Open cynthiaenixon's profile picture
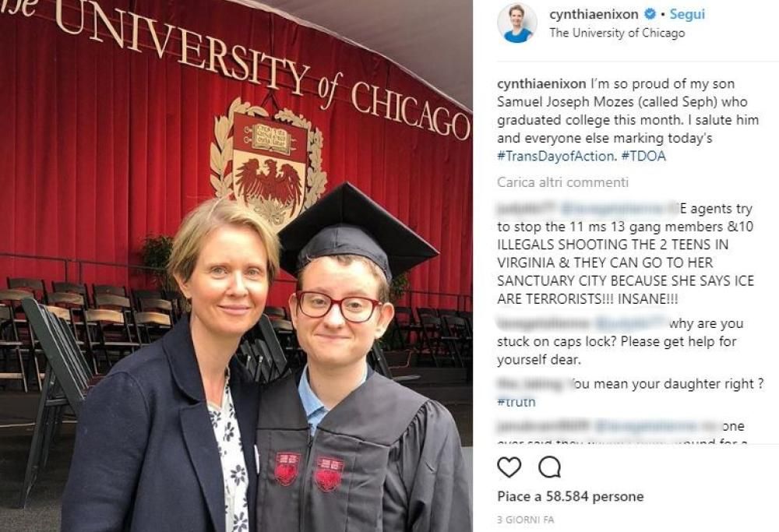The image size is (779, 532). 516,23
